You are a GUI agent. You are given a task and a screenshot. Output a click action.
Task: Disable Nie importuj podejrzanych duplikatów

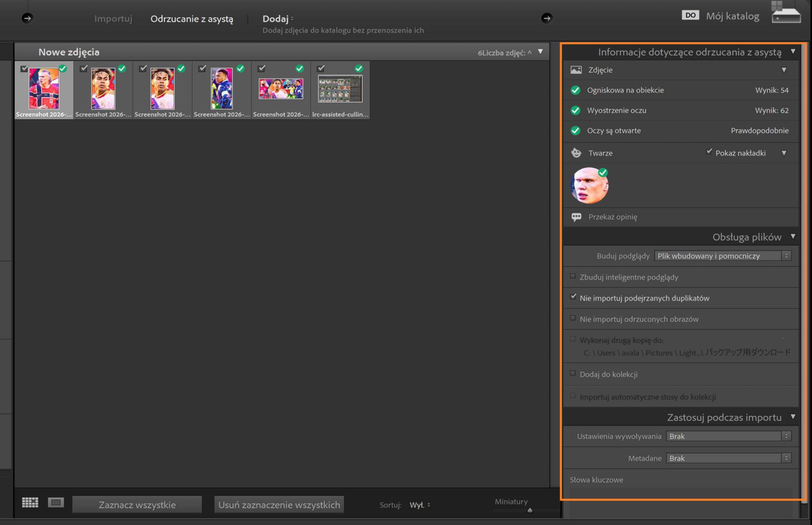(x=573, y=297)
